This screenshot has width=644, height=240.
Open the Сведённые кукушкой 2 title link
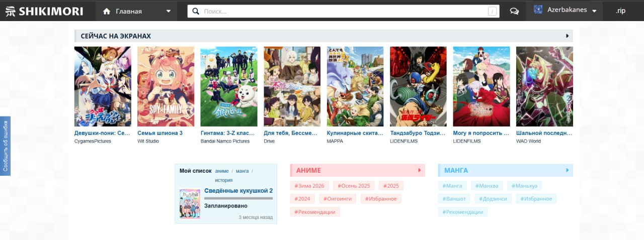[238, 191]
